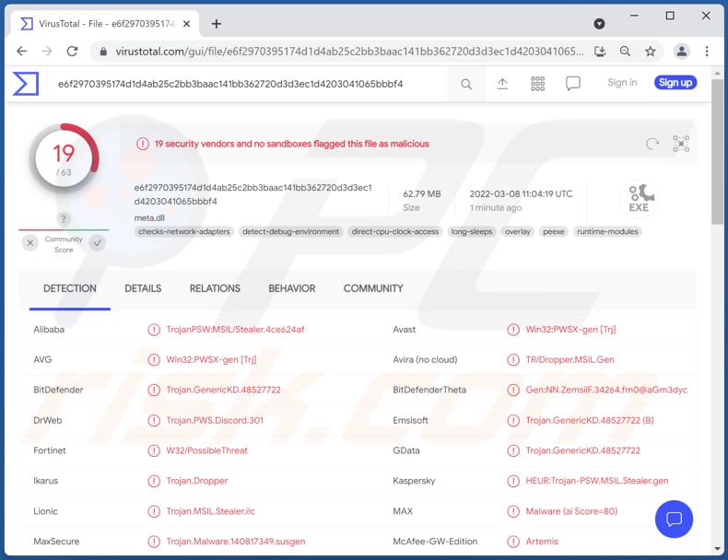The height and width of the screenshot is (560, 728).
Task: Click the 62.79 MB size value
Action: (x=422, y=194)
